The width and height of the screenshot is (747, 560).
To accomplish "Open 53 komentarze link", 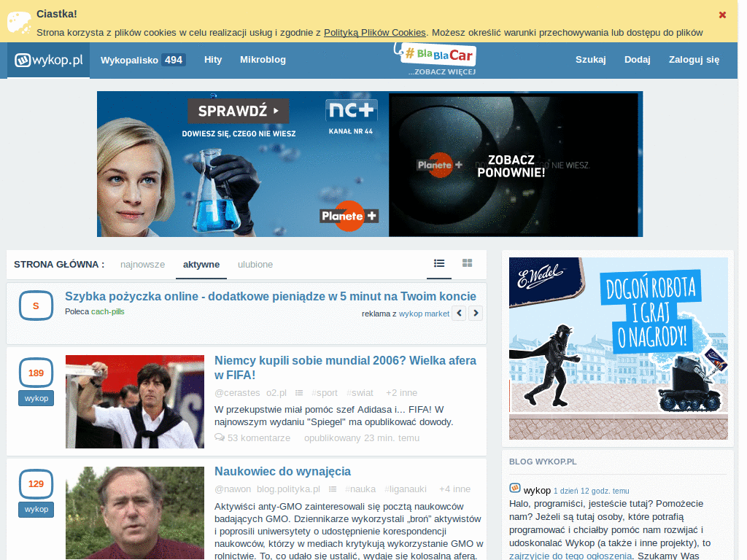I will pos(259,438).
